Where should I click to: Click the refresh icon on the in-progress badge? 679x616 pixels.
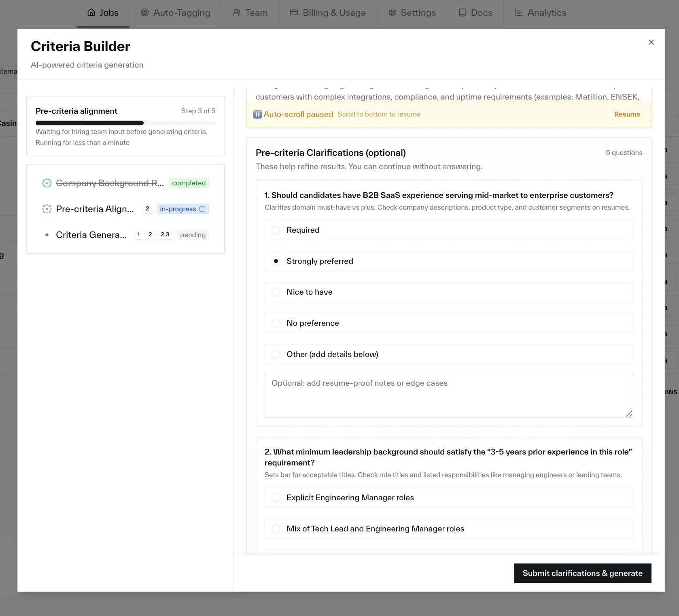(x=202, y=209)
